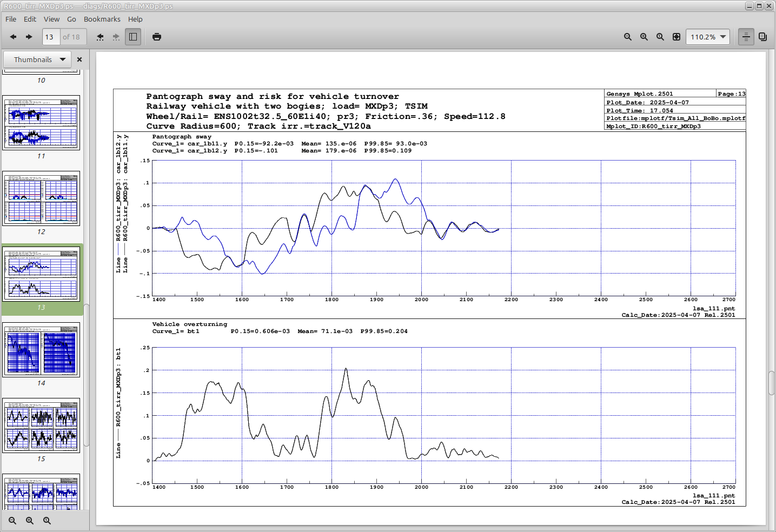Click the 'Vehicle overturning' plot heading
This screenshot has height=532, width=776.
[190, 324]
